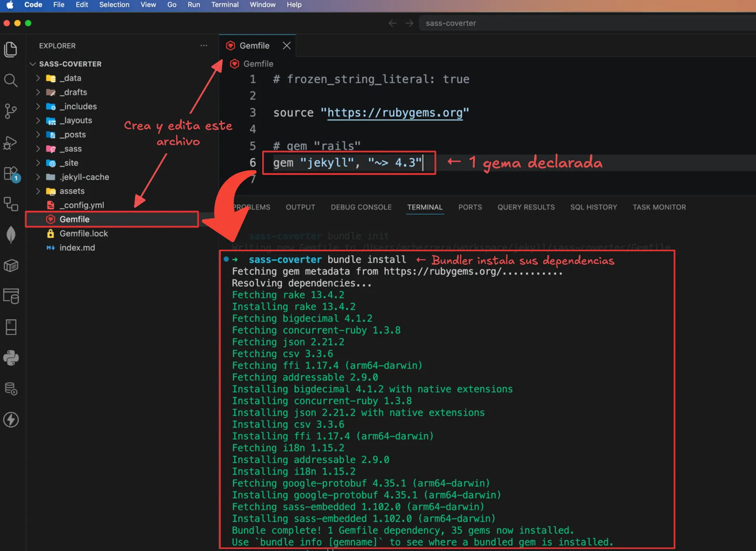
Task: Open the Selection menu
Action: coord(114,5)
